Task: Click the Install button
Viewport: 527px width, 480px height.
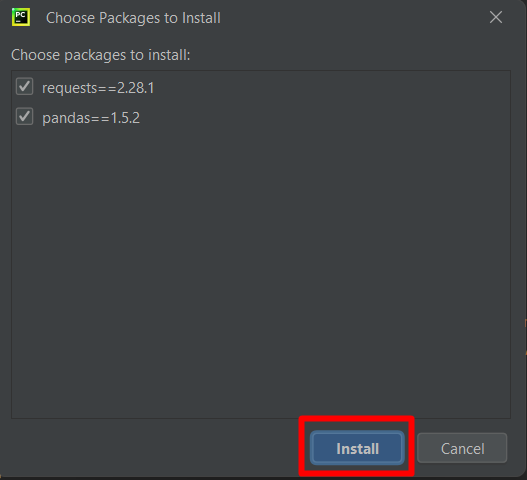Action: point(357,448)
